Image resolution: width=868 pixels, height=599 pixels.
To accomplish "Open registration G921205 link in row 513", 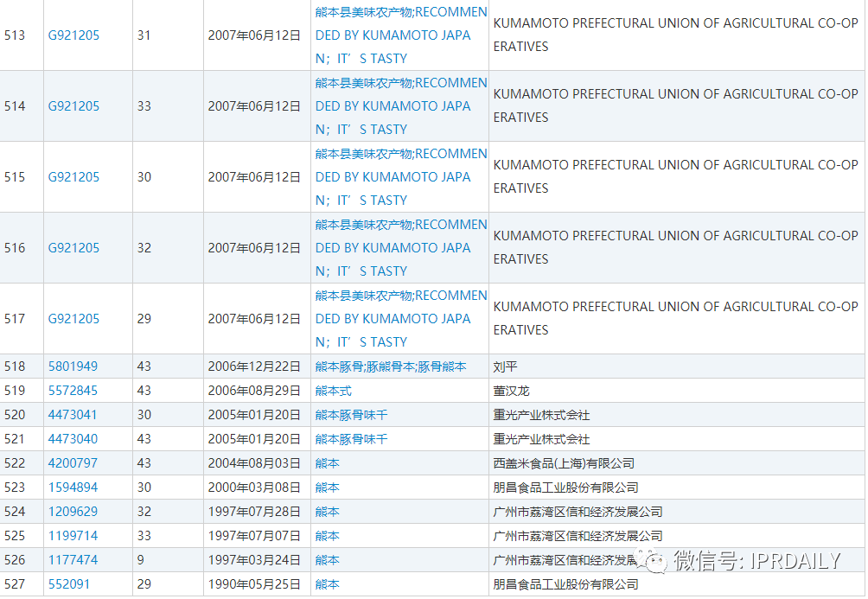I will (x=73, y=35).
